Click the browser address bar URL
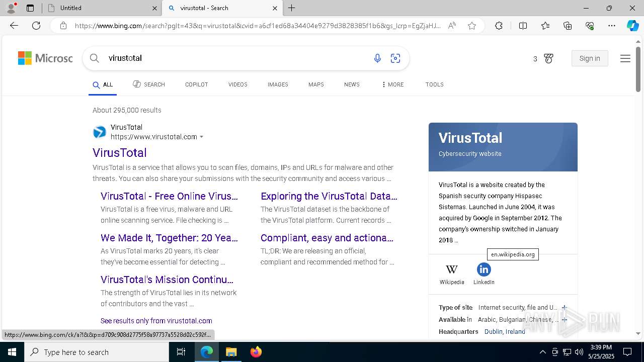Screen dimensions: 644x362 click(x=258, y=26)
